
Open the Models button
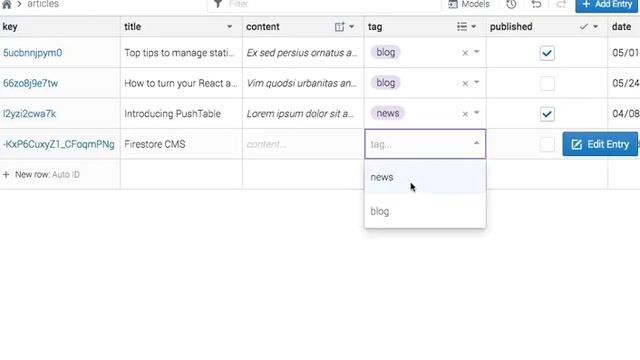[469, 4]
